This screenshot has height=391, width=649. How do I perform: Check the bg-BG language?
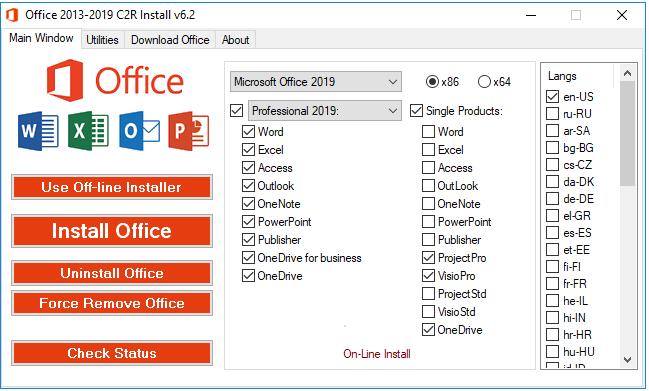[x=553, y=147]
